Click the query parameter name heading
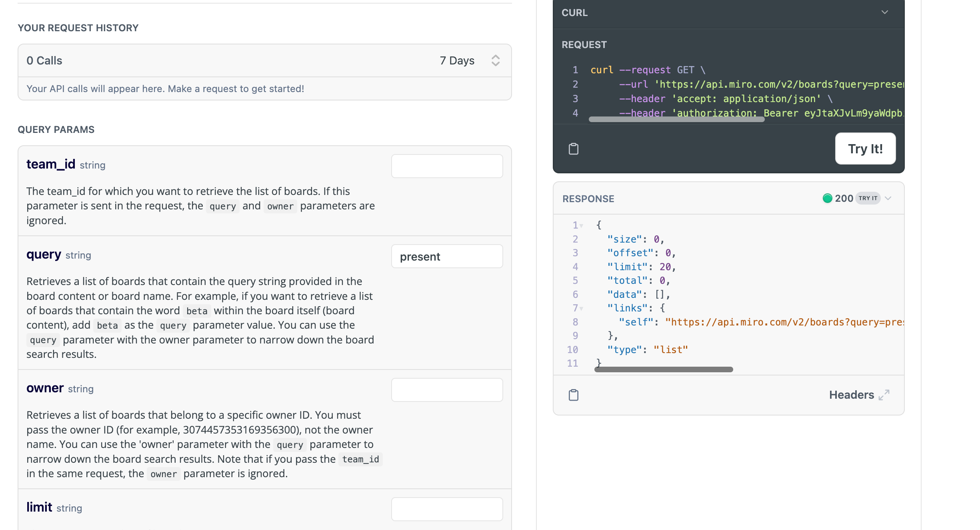The height and width of the screenshot is (530, 980). [44, 255]
